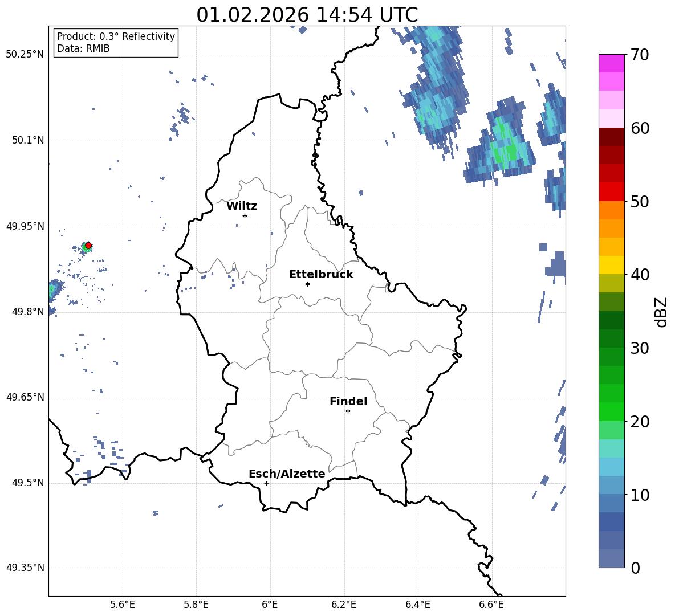Click the 5.8°E longitude label
Screen dimensions: 675x616
(196, 605)
